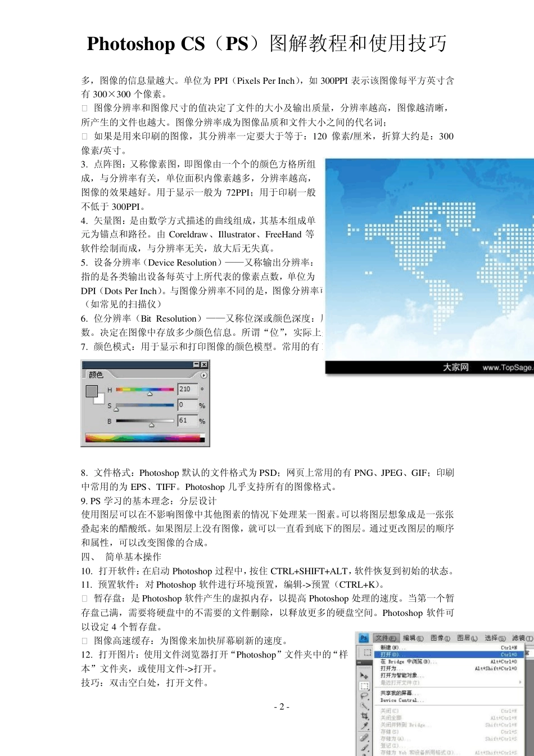The width and height of the screenshot is (534, 756).
Task: Click the title 'Photoshop CS（PS）图解教程和使用技巧'
Action: pyautogui.click(x=267, y=43)
